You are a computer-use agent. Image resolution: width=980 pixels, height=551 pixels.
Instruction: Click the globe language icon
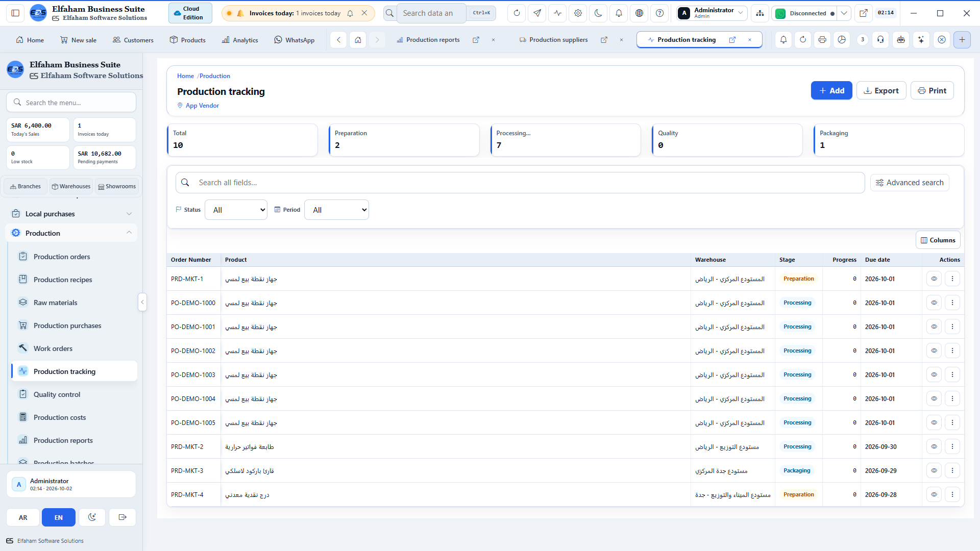(x=639, y=13)
